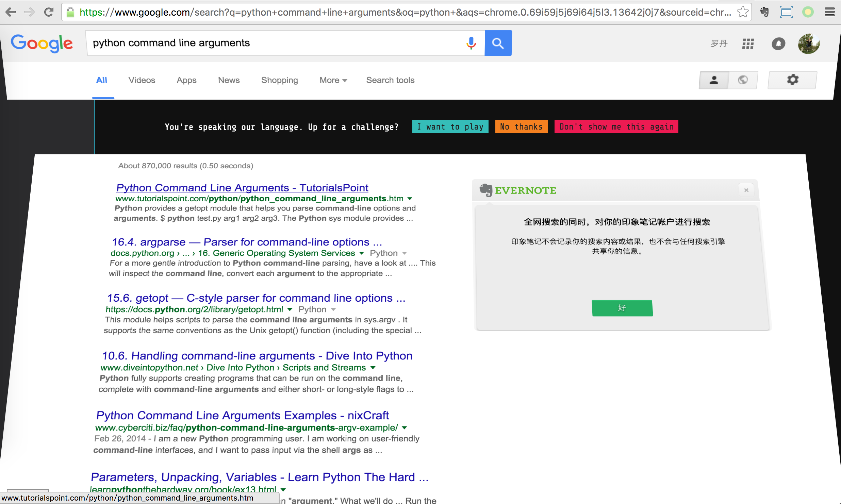Open the More search categories dropdown
The width and height of the screenshot is (841, 504).
tap(332, 80)
